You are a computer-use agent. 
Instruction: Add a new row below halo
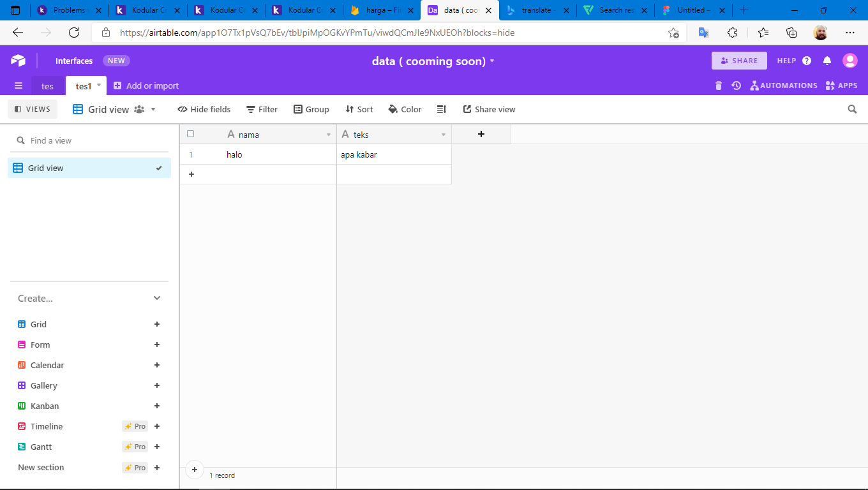point(191,174)
